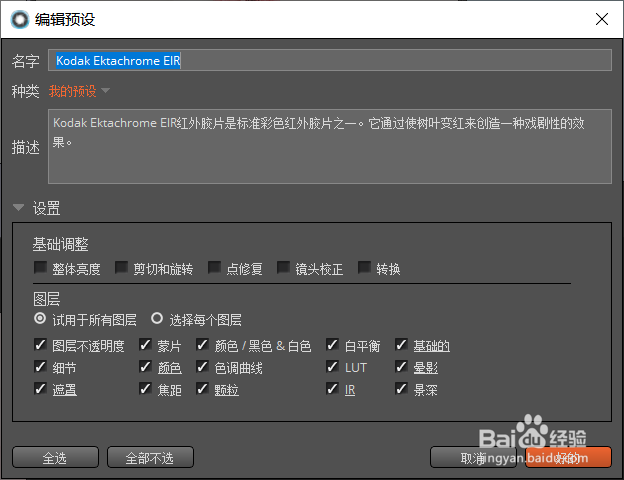Uncheck the 景深 checkbox
Screen dimensions: 624x480
click(401, 388)
